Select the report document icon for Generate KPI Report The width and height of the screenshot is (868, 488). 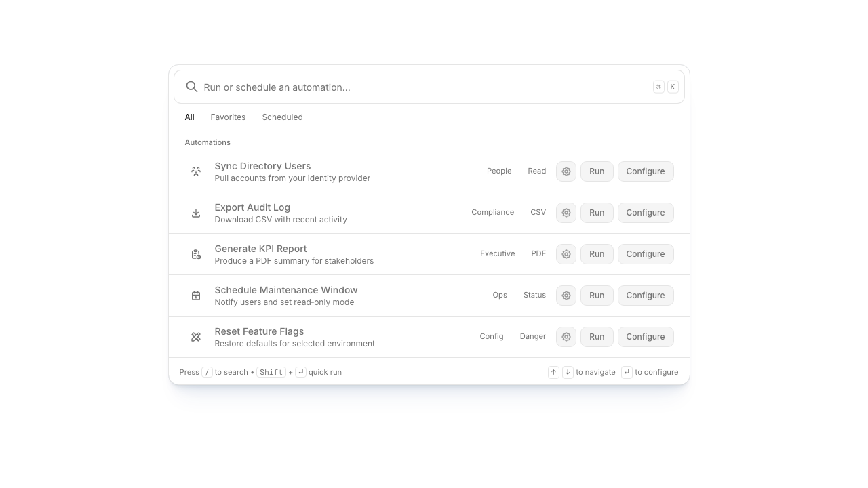click(x=196, y=253)
